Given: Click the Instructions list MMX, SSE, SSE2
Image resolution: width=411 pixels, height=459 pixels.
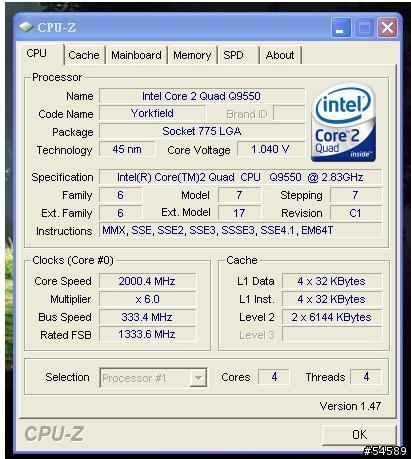Looking at the screenshot, I should pyautogui.click(x=240, y=230).
